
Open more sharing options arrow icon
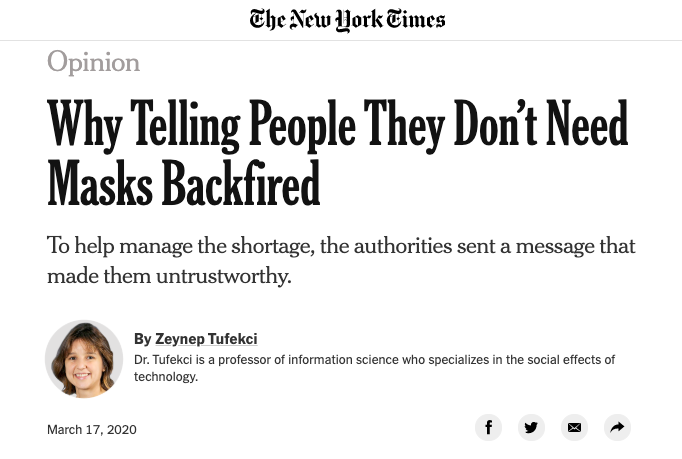[617, 428]
